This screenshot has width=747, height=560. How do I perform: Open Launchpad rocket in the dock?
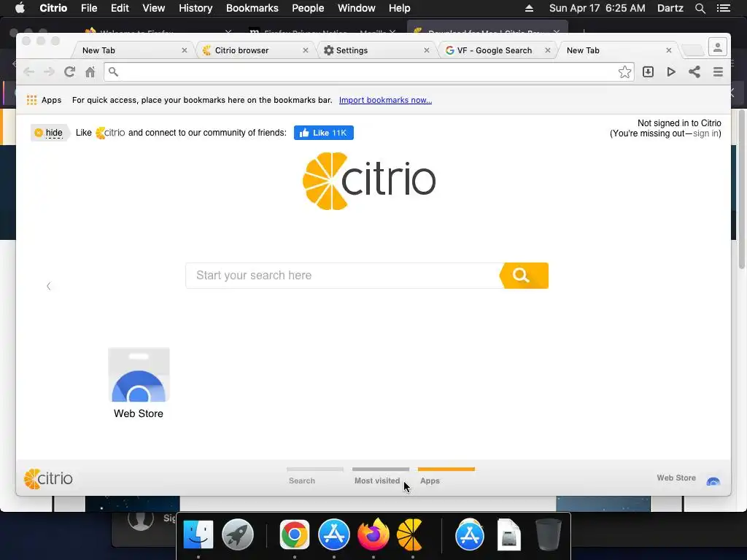[237, 534]
